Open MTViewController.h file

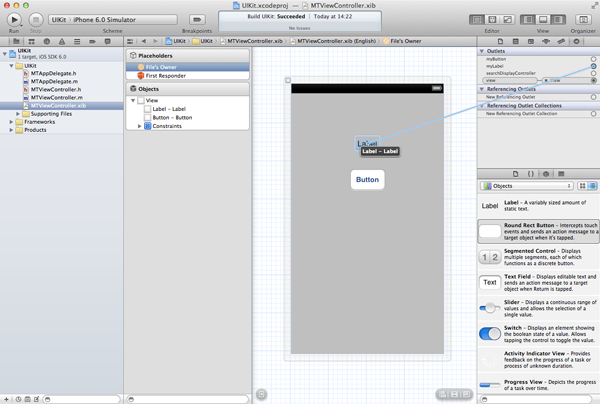pos(55,90)
